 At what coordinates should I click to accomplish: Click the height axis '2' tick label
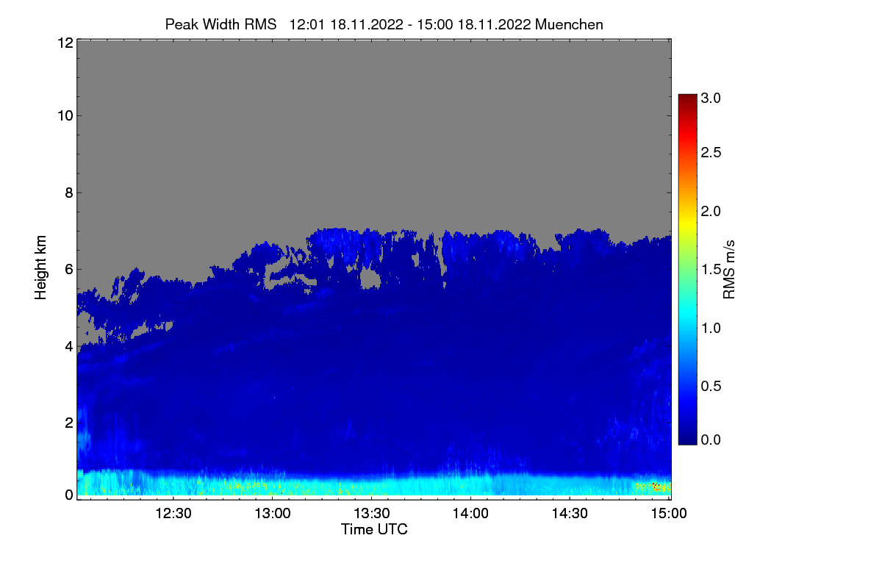pyautogui.click(x=68, y=423)
